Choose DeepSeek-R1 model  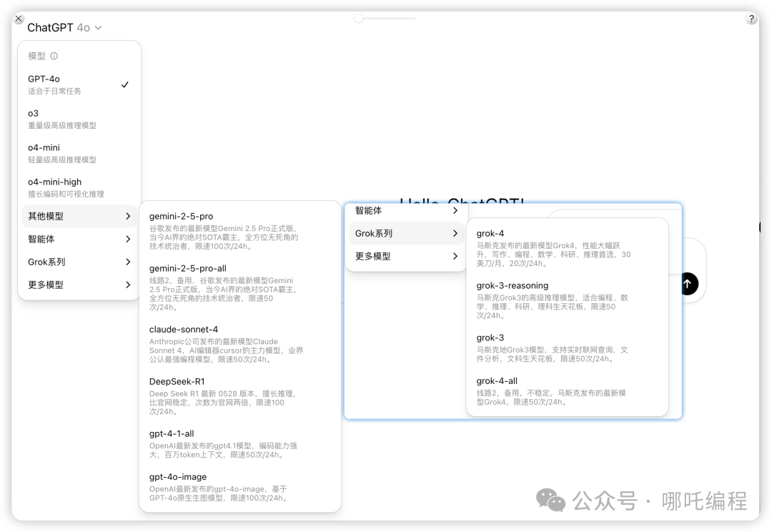(x=240, y=396)
